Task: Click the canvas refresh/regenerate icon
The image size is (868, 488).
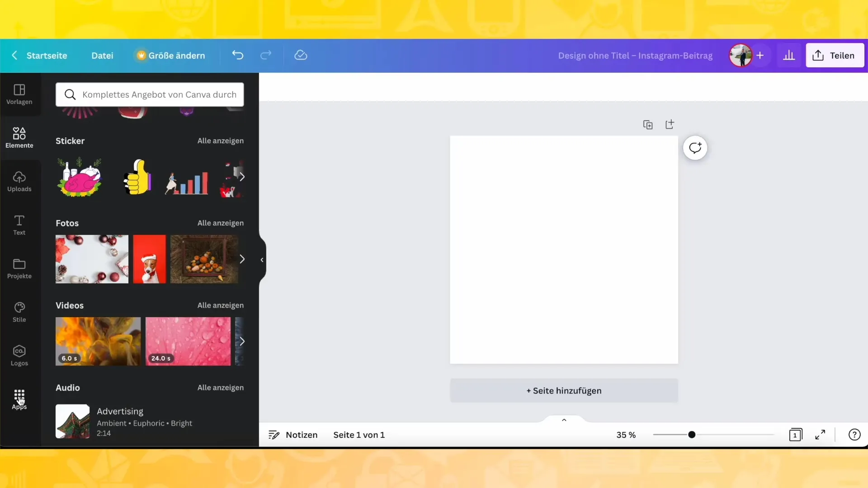Action: pyautogui.click(x=696, y=148)
